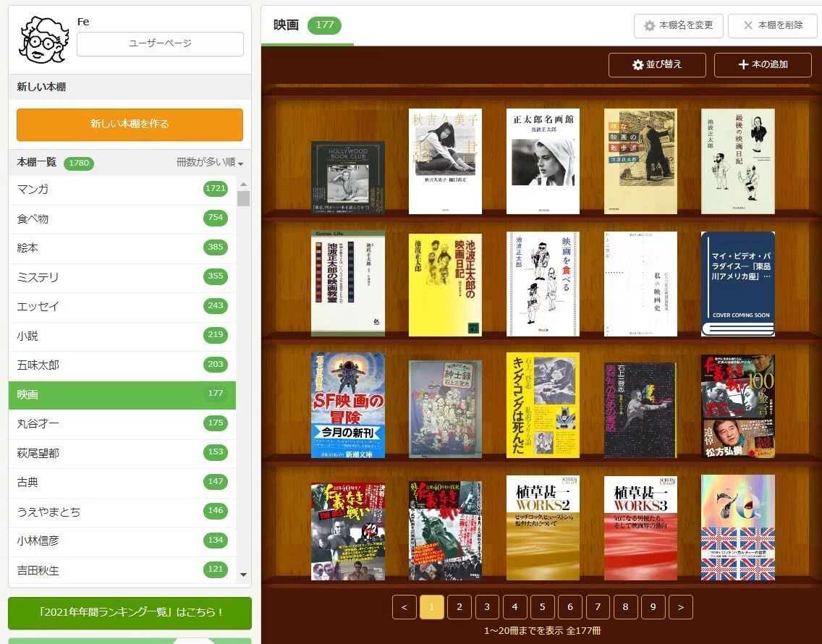The image size is (822, 644).
Task: Select the 小説 bookshelf
Action: click(x=122, y=336)
